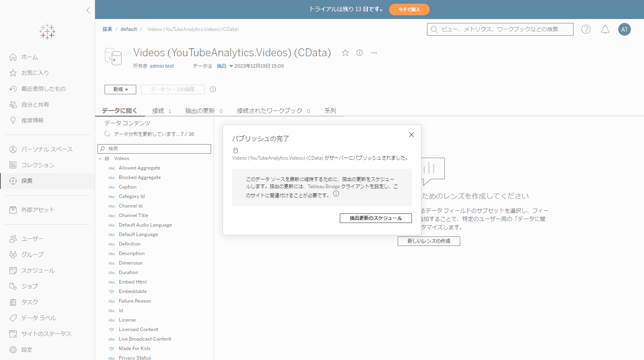Click the タスク clipboard icon

[x=13, y=302]
